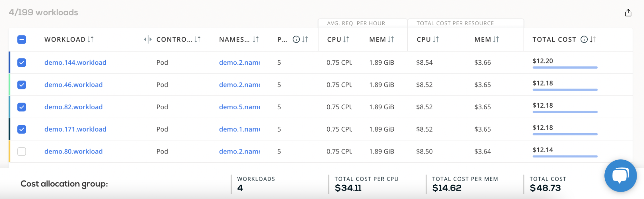The image size is (644, 199).
Task: Uncheck demo.82.workload row checkbox
Action: [22, 107]
